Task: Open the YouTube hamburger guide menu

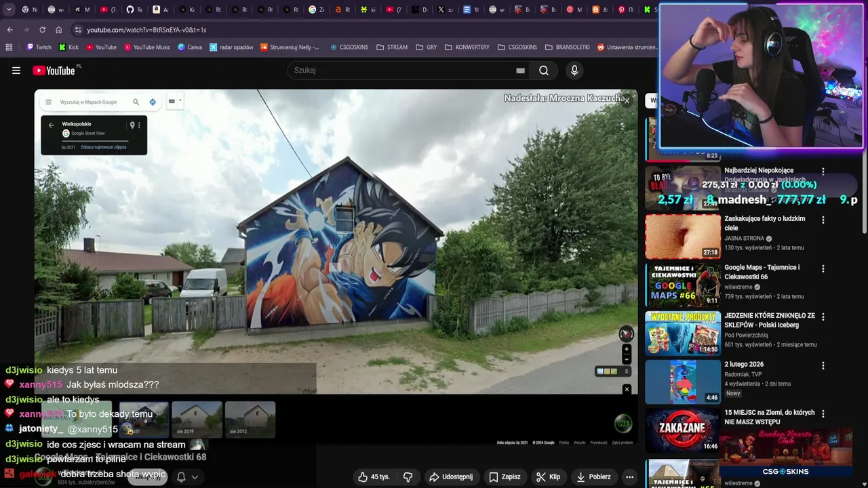Action: 16,70
